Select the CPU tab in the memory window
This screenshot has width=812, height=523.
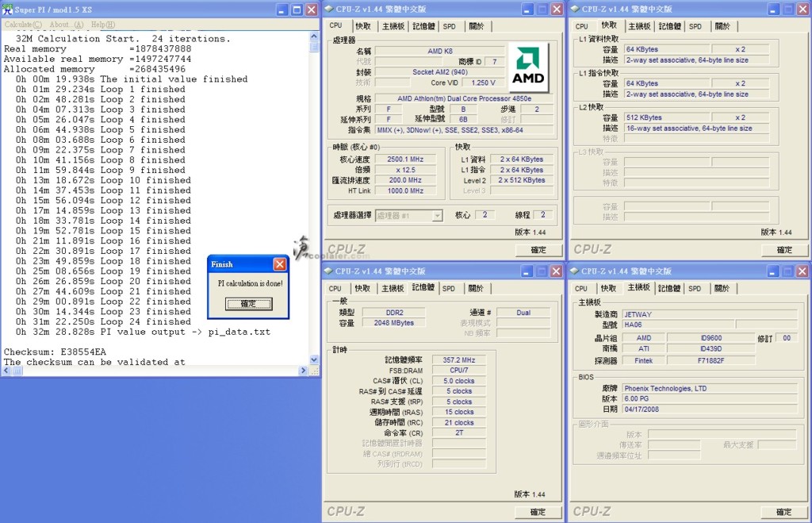pos(335,288)
